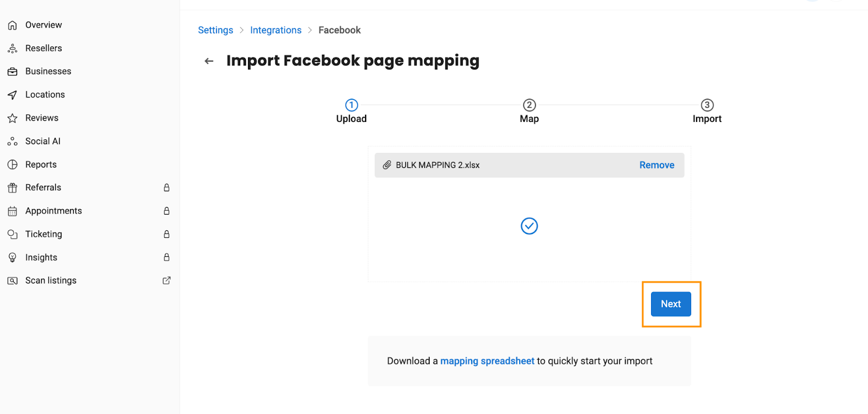868x414 pixels.
Task: Go back using the left arrow icon
Action: pos(209,61)
